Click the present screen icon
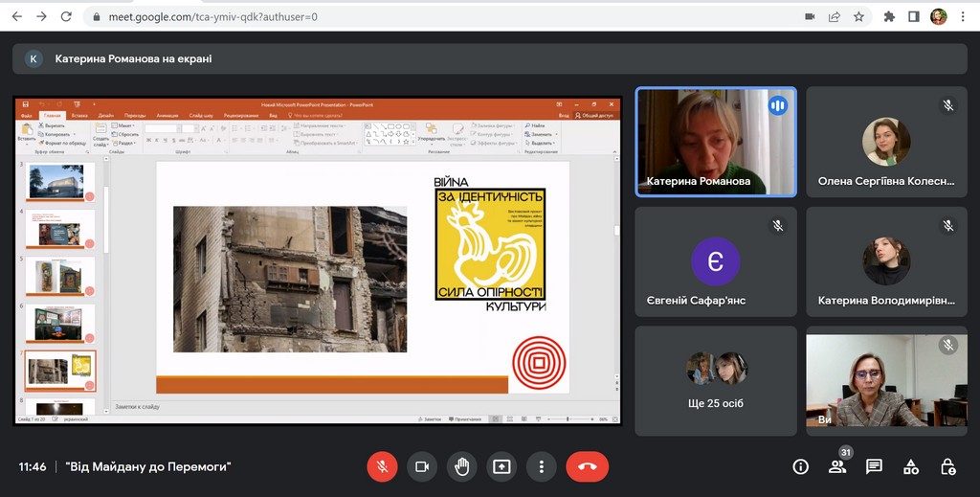This screenshot has width=980, height=497. pos(501,466)
